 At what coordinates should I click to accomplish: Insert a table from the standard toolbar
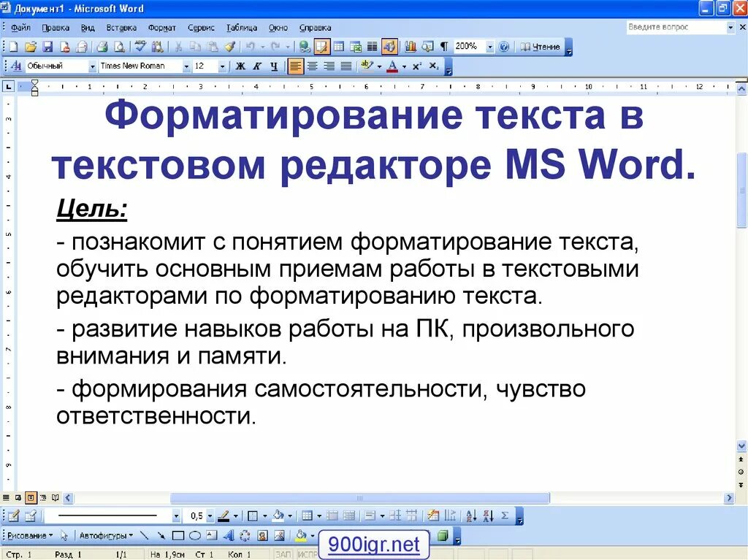(339, 47)
